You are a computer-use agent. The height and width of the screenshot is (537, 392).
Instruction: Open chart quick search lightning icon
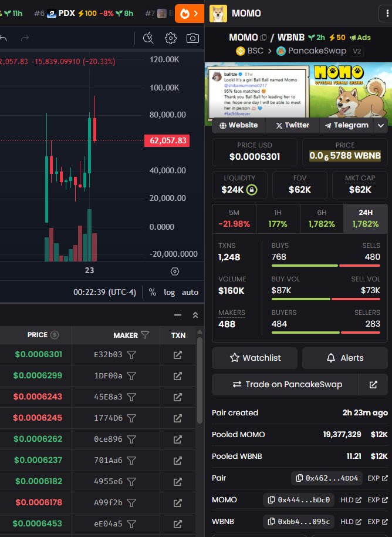(148, 38)
